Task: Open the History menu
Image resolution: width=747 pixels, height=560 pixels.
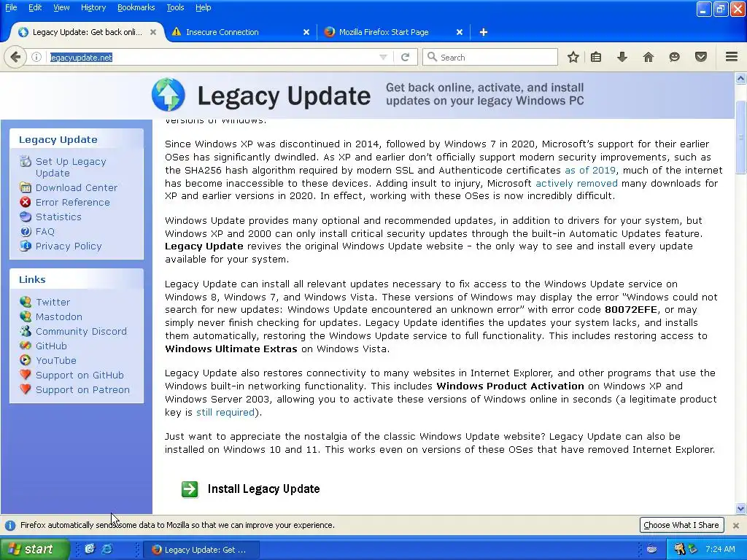Action: [93, 7]
